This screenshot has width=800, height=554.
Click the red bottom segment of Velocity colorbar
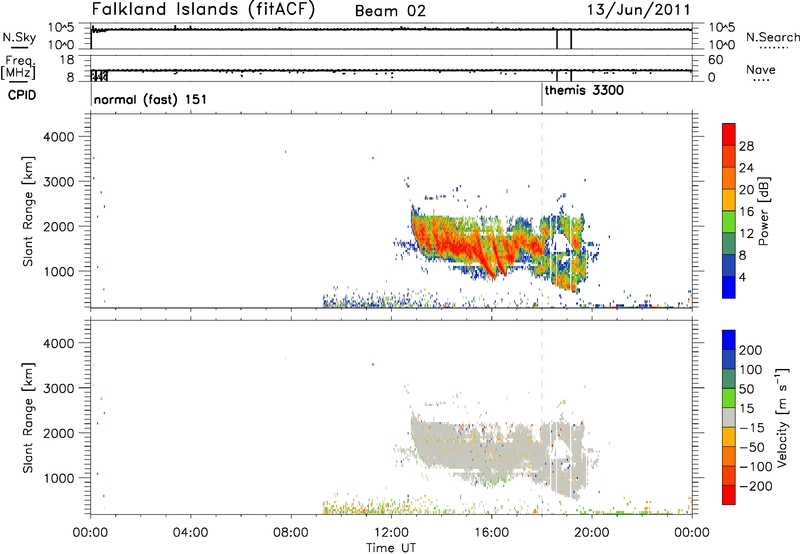click(x=729, y=495)
